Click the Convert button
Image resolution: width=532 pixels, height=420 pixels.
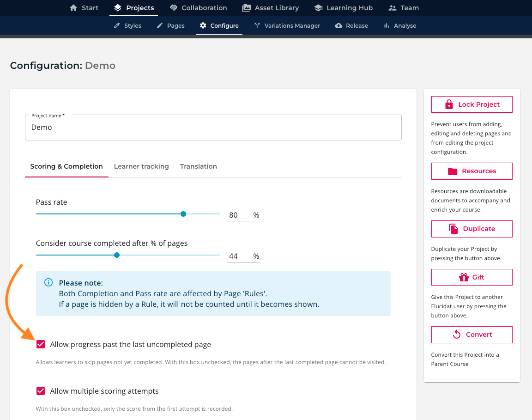pyautogui.click(x=472, y=335)
